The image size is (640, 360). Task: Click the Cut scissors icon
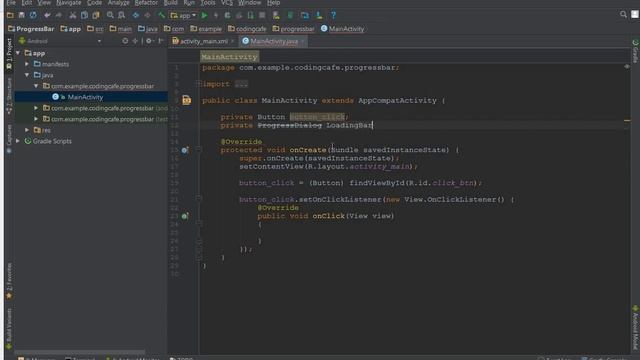coord(73,16)
